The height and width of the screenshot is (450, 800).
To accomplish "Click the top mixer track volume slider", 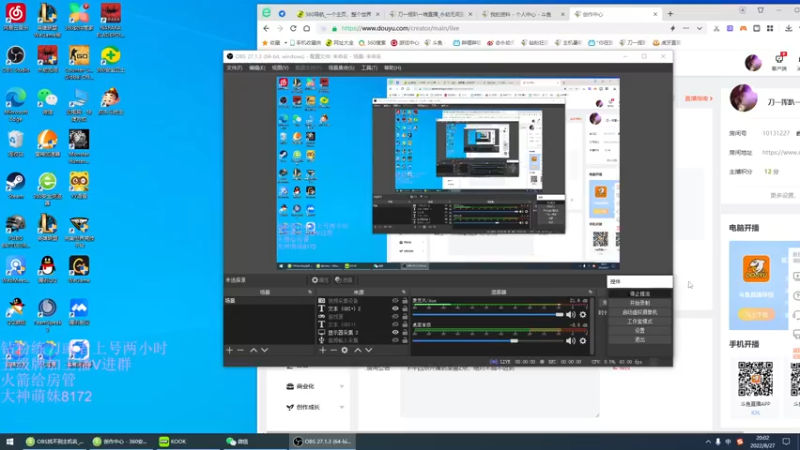I will click(x=488, y=315).
